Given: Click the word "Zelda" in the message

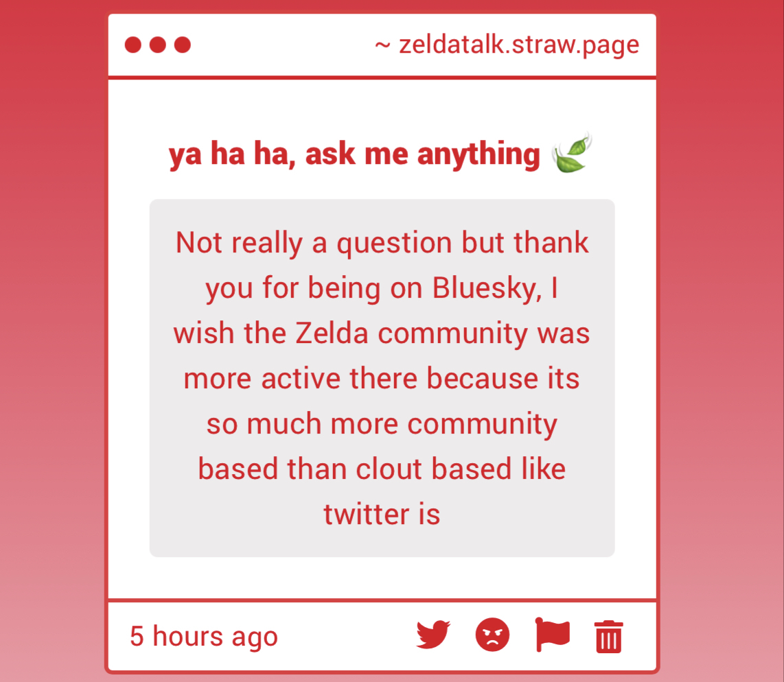Looking at the screenshot, I should [x=332, y=334].
